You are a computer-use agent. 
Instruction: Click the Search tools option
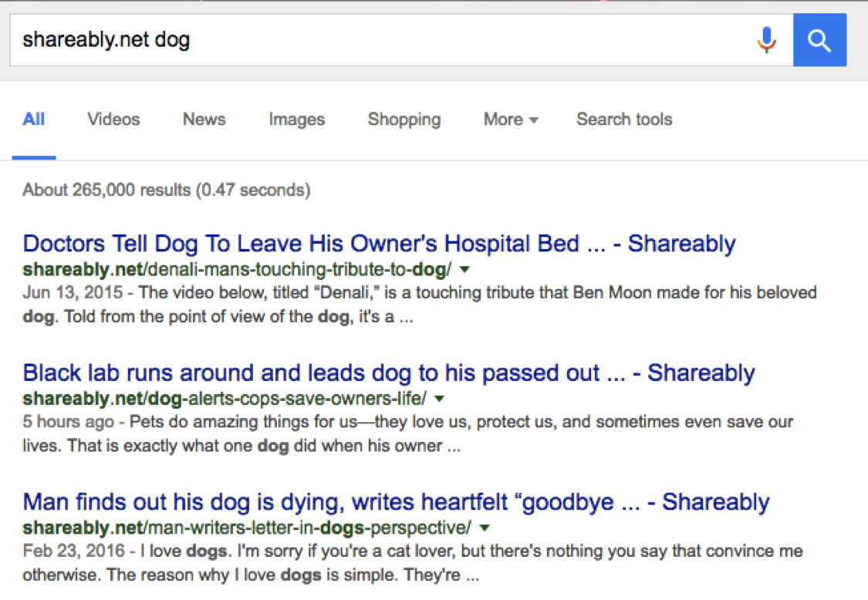click(x=623, y=120)
